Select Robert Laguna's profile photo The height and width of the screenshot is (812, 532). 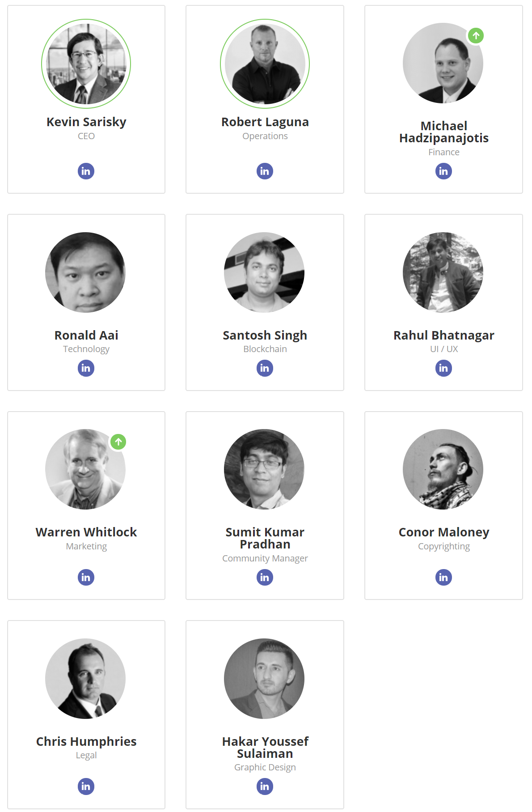(x=265, y=64)
